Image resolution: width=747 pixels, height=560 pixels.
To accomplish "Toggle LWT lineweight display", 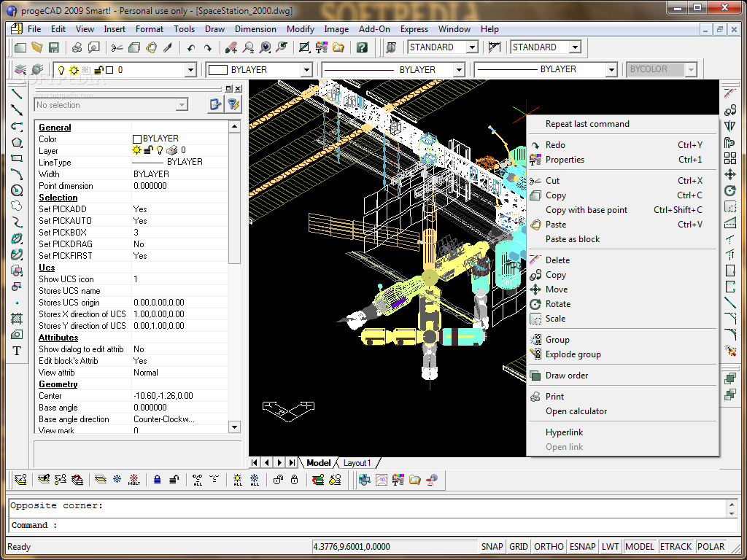I will [611, 547].
